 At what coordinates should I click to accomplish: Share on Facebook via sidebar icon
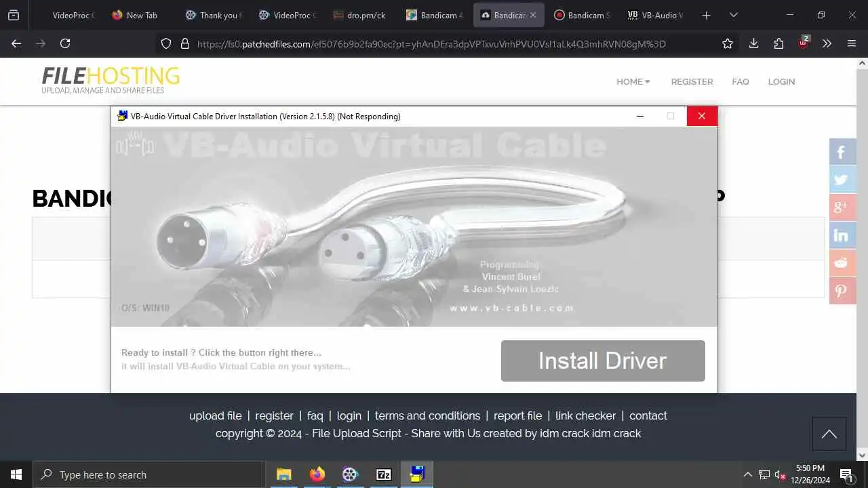[x=843, y=152]
